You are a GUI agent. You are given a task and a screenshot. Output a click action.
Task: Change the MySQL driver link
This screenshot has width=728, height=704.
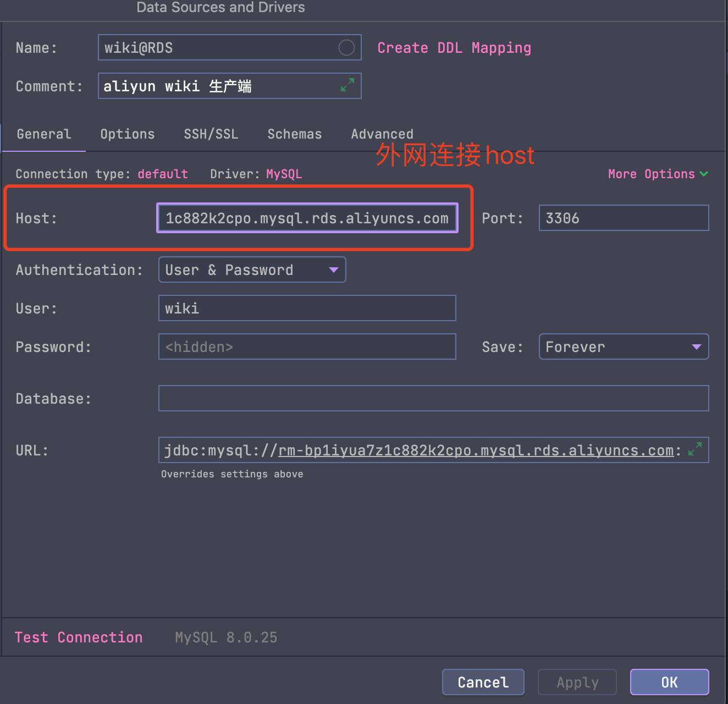coord(284,174)
